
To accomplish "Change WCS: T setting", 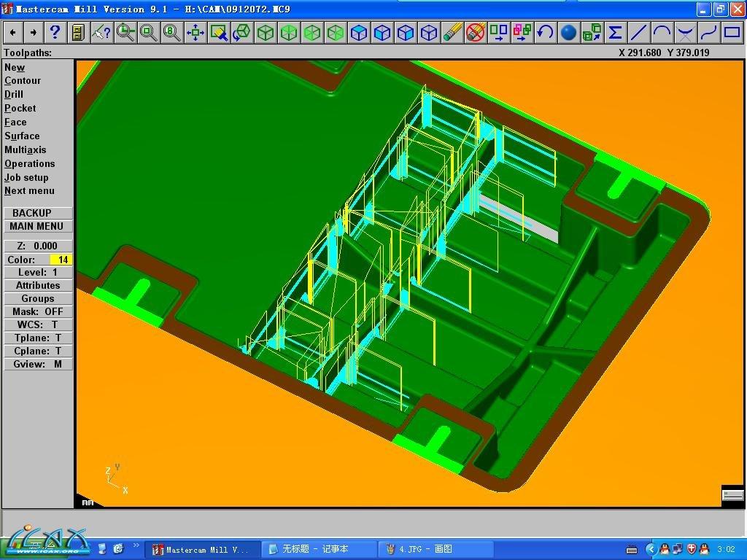I will (38, 324).
